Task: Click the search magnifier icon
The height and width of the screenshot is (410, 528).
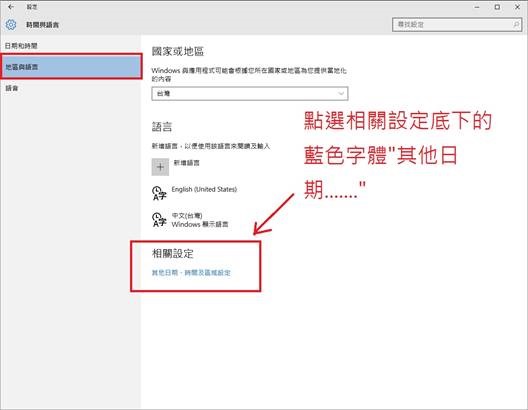Action: click(x=516, y=25)
